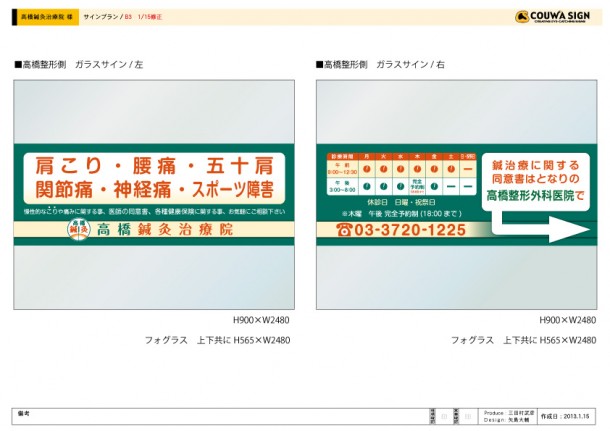Click the 診療時間 table header cell
The image size is (610, 431).
click(x=342, y=156)
